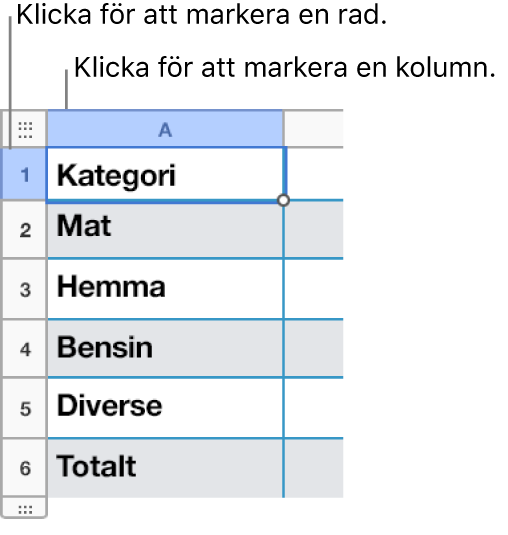Screen dimensions: 508x535
Task: Click the Hemma cell
Action: pos(165,289)
